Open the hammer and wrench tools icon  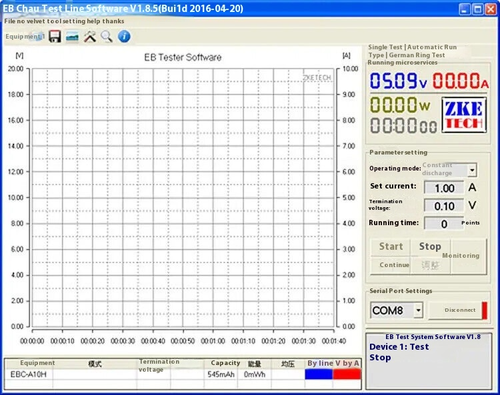coord(90,37)
